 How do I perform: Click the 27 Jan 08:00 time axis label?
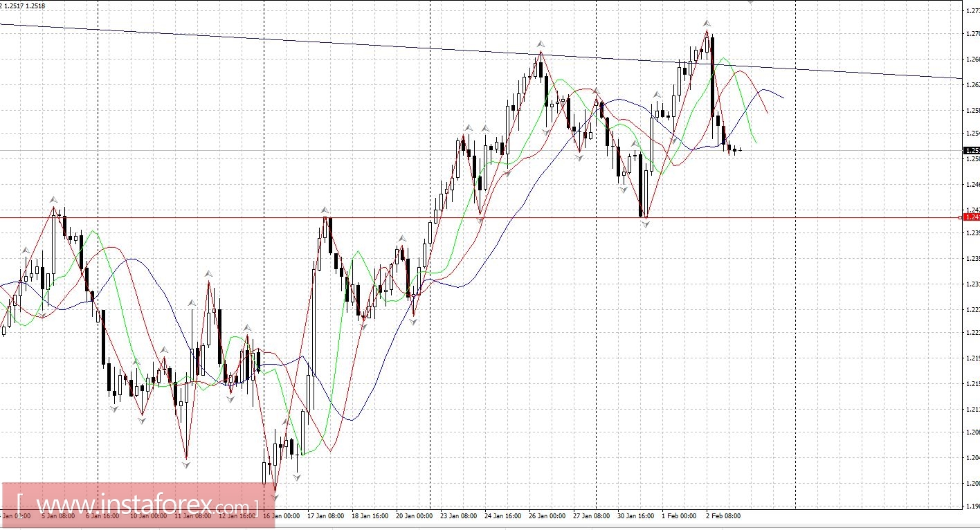click(x=592, y=516)
